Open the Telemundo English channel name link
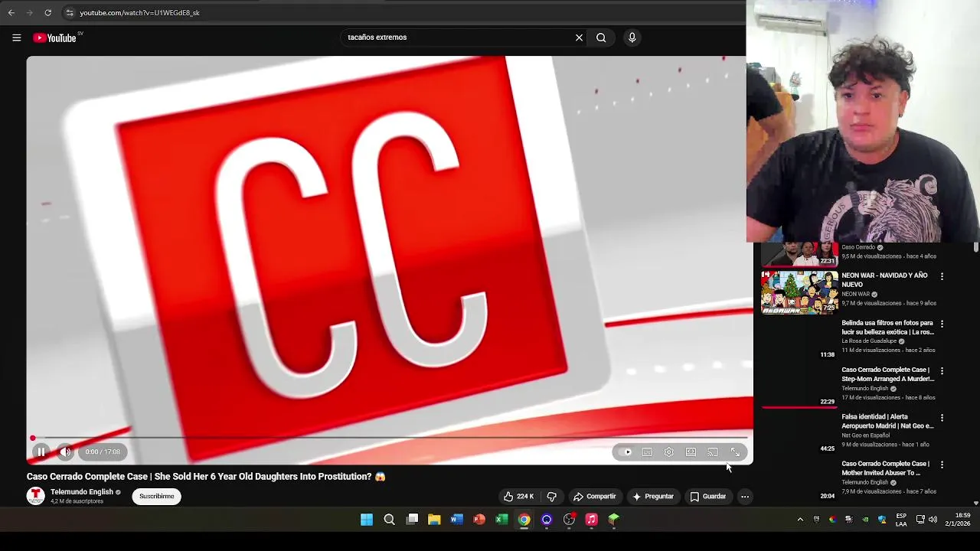 [82, 492]
